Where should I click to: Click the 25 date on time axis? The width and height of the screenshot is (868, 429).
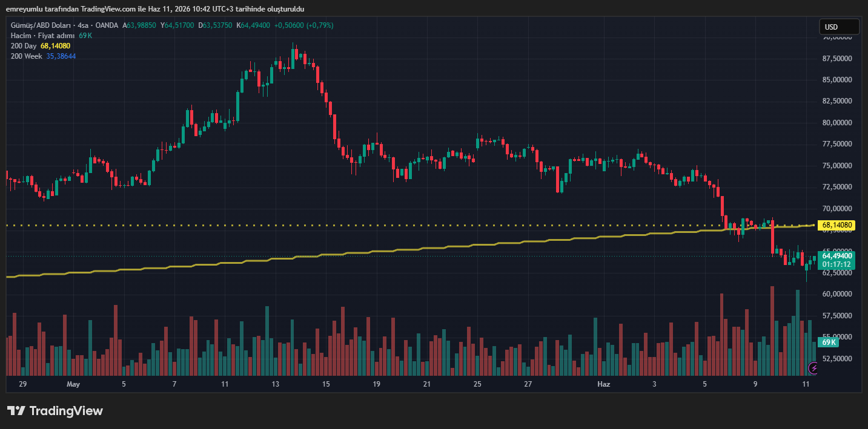tap(477, 384)
